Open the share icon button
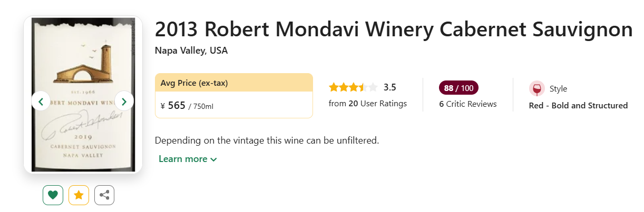644x212 pixels. pyautogui.click(x=104, y=195)
